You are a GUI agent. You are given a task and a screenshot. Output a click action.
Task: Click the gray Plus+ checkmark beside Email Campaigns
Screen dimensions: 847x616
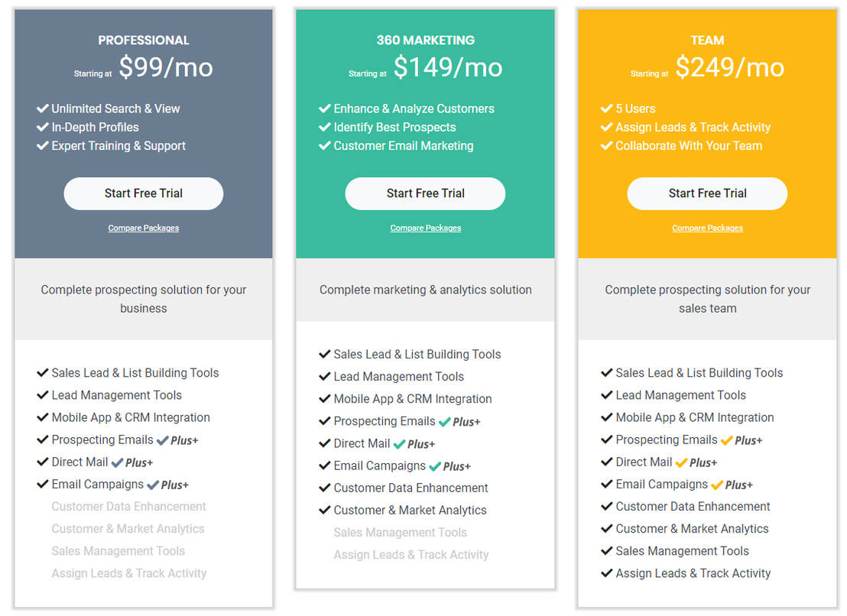(153, 485)
